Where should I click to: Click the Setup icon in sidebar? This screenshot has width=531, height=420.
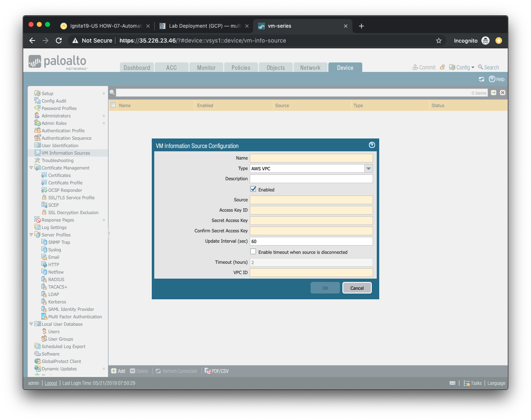[37, 93]
